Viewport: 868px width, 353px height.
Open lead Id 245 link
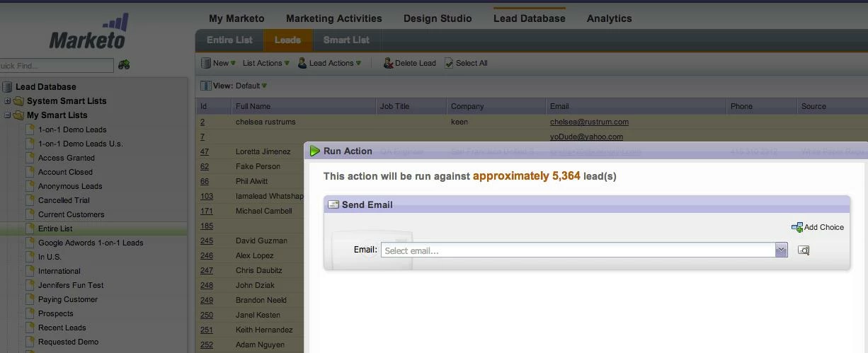tap(207, 241)
